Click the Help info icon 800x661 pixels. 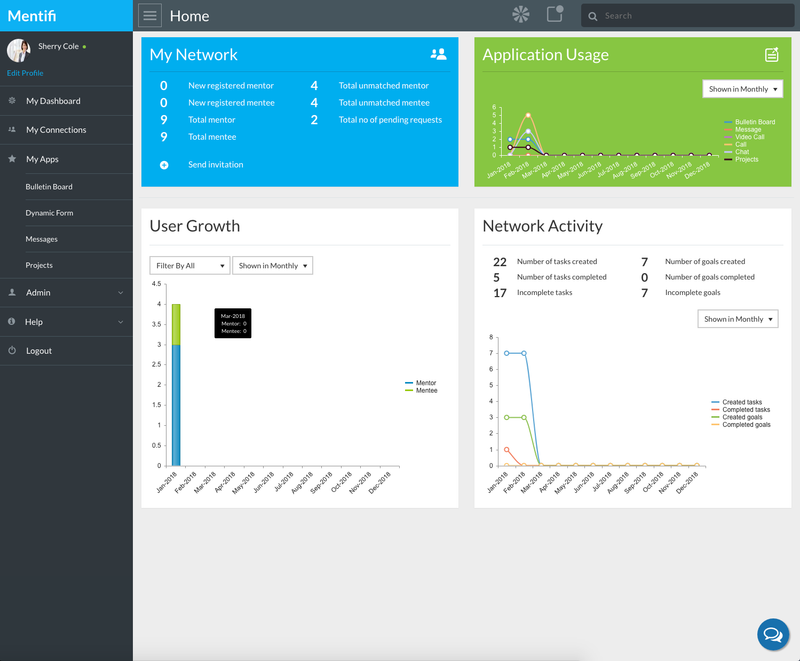pyautogui.click(x=12, y=321)
